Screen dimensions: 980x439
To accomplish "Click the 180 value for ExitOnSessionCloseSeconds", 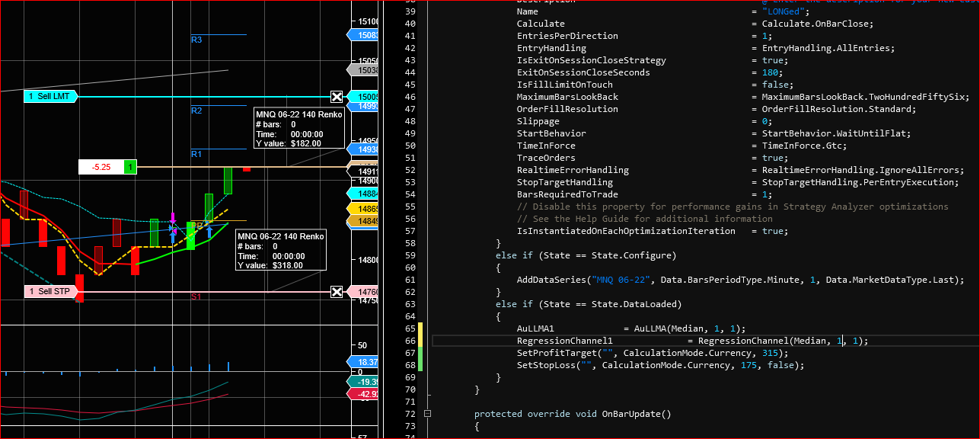I will [x=771, y=72].
